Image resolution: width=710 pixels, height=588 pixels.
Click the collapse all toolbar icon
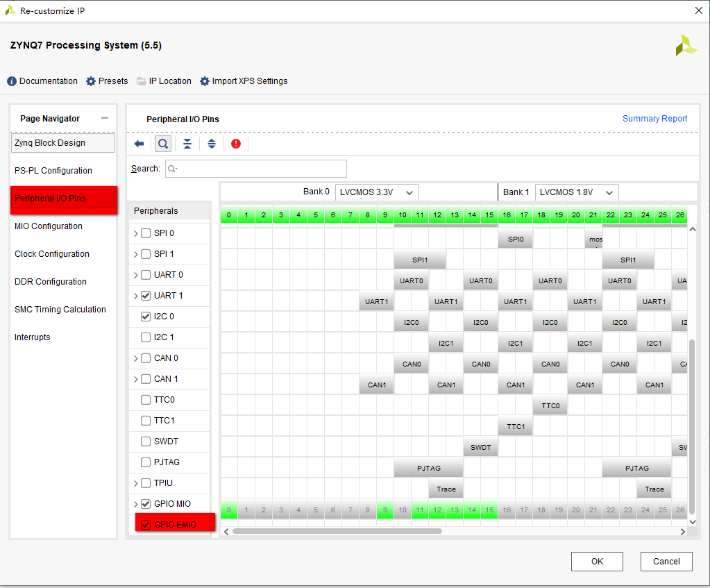pos(187,144)
